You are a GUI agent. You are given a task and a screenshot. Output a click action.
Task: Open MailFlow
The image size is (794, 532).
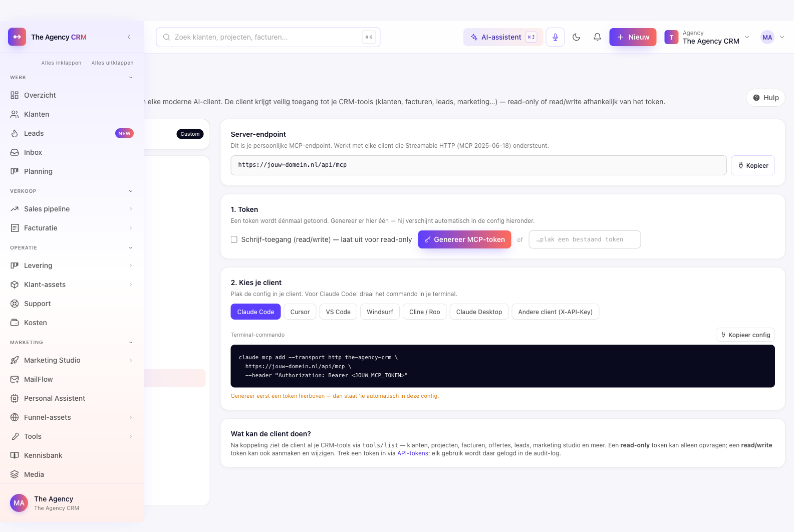[x=72, y=379]
